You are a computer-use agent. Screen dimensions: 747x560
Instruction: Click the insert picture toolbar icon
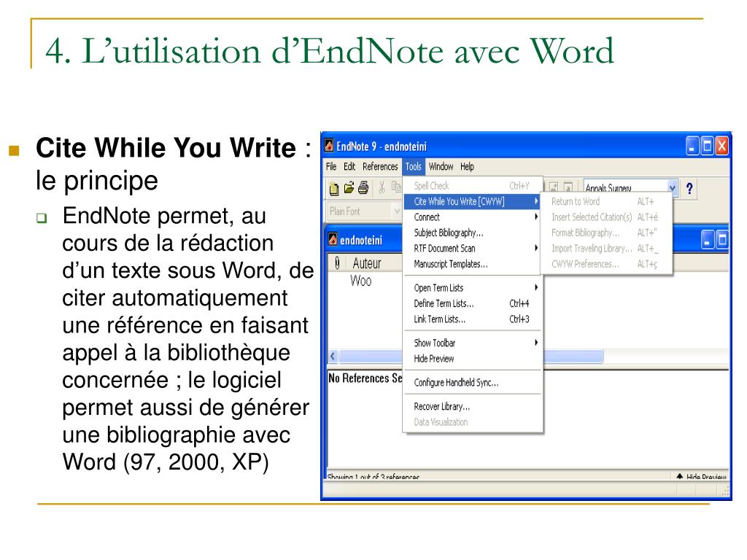pos(554,187)
